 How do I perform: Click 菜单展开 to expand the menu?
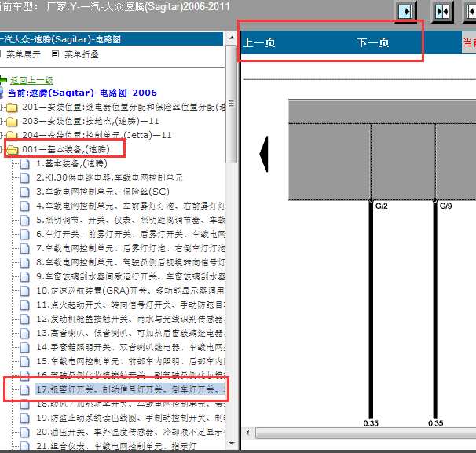click(23, 54)
